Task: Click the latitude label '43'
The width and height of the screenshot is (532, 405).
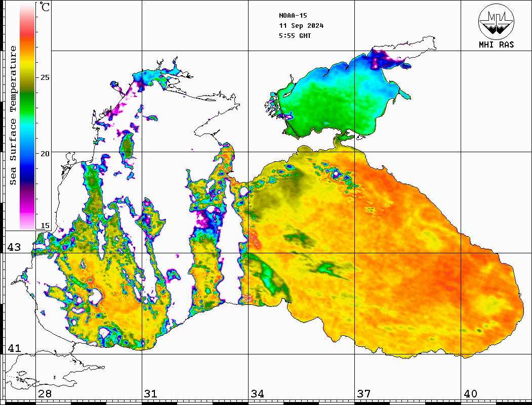Action: pos(14,247)
